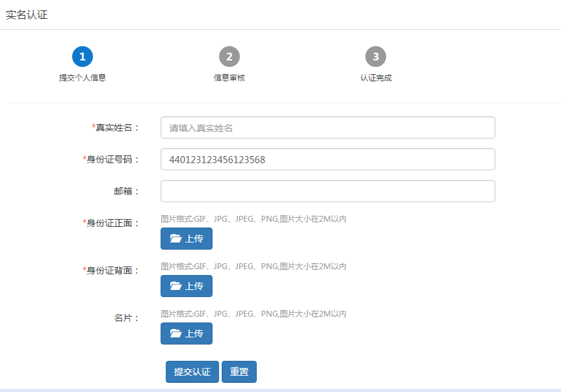Click the step 1 circle indicator

83,57
